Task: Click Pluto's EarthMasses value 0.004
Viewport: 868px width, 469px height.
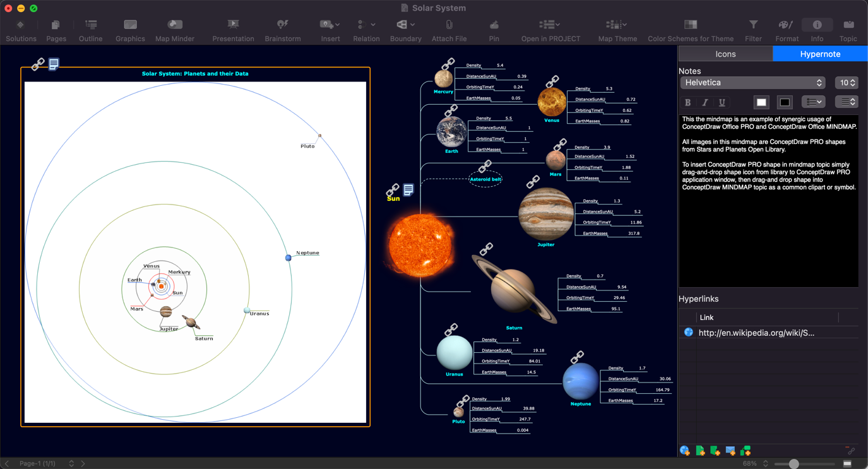Action: click(523, 430)
